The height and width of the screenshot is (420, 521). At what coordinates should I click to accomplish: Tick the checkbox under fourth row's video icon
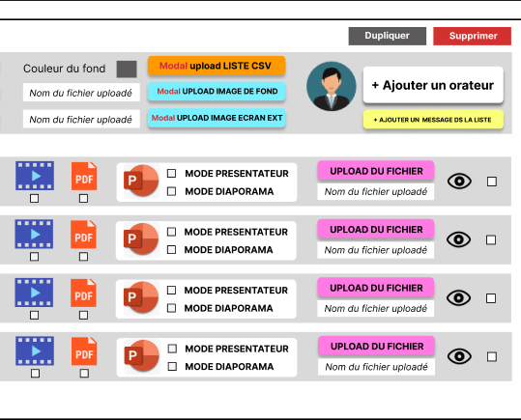(35, 374)
